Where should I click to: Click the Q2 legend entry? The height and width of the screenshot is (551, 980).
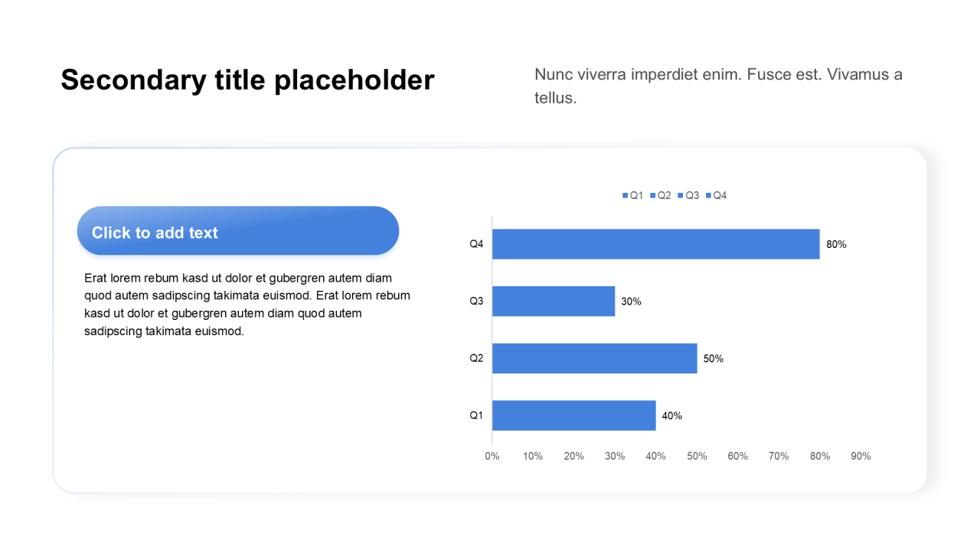(x=661, y=196)
